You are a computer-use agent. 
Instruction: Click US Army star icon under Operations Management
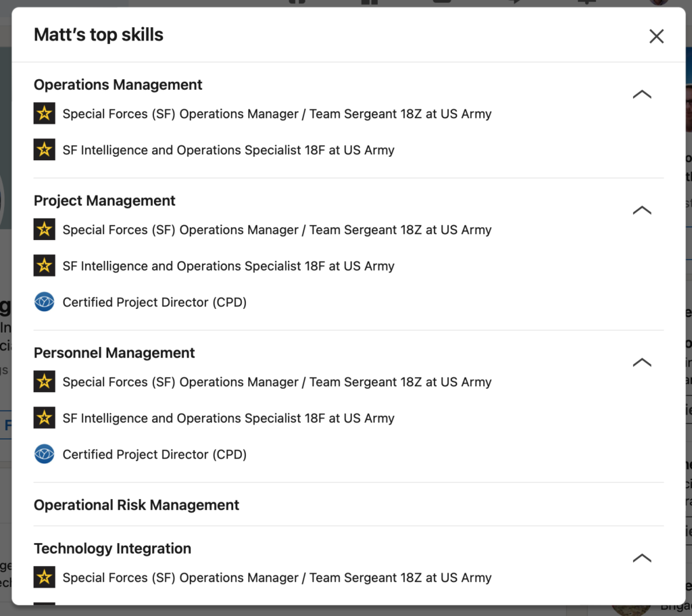(45, 114)
